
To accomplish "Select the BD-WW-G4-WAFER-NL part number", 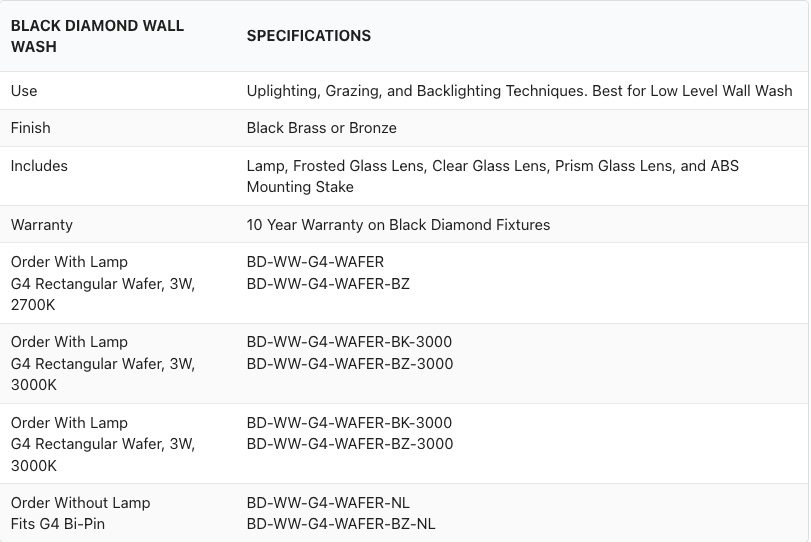I will click(x=328, y=502).
